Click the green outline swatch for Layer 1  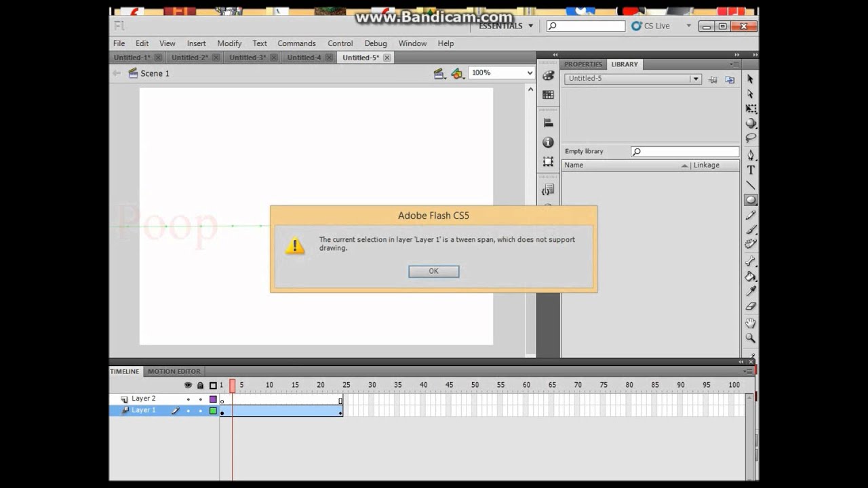tap(213, 411)
